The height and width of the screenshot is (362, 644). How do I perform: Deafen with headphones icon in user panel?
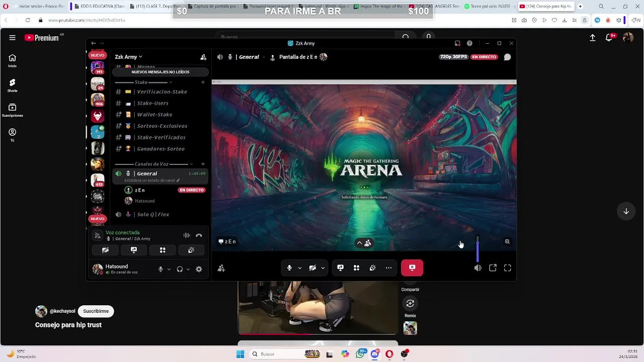[x=180, y=269]
